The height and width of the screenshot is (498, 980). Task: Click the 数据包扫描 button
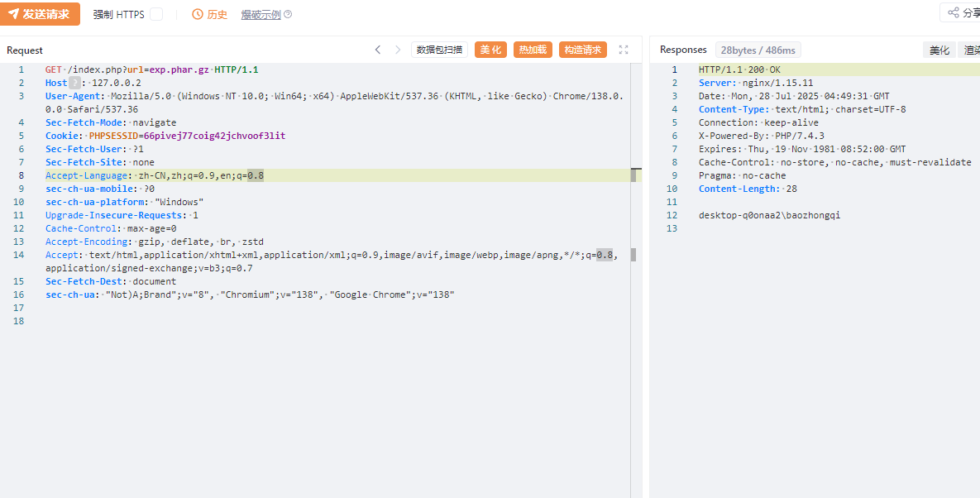click(x=439, y=50)
